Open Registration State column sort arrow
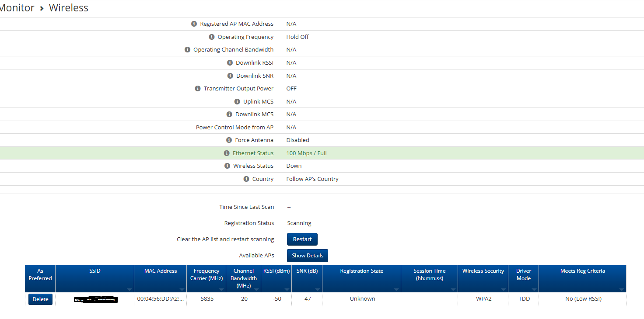This screenshot has width=644, height=319. 396,289
